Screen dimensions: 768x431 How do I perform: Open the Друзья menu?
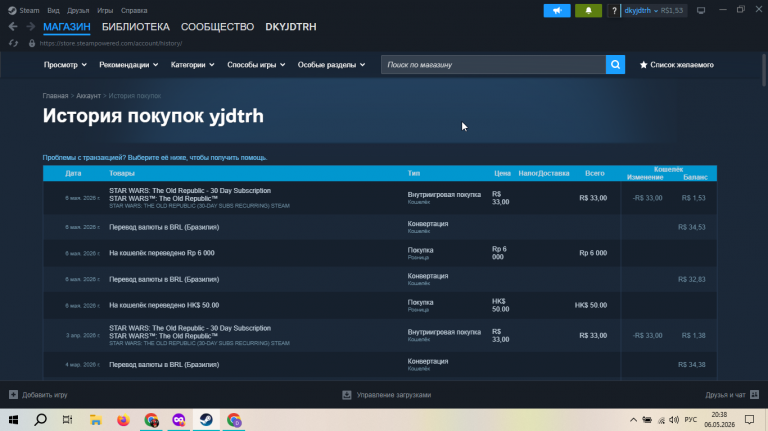pyautogui.click(x=78, y=10)
